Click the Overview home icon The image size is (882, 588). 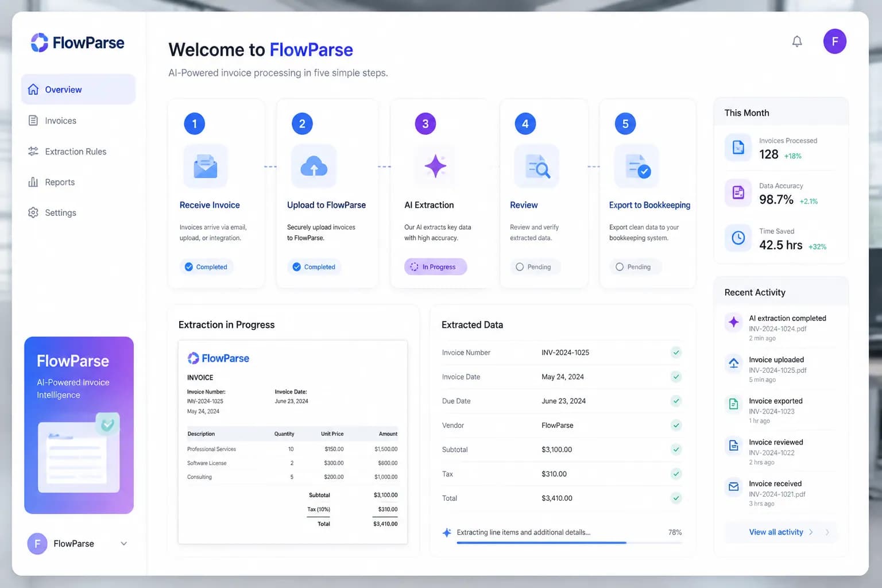pyautogui.click(x=33, y=90)
